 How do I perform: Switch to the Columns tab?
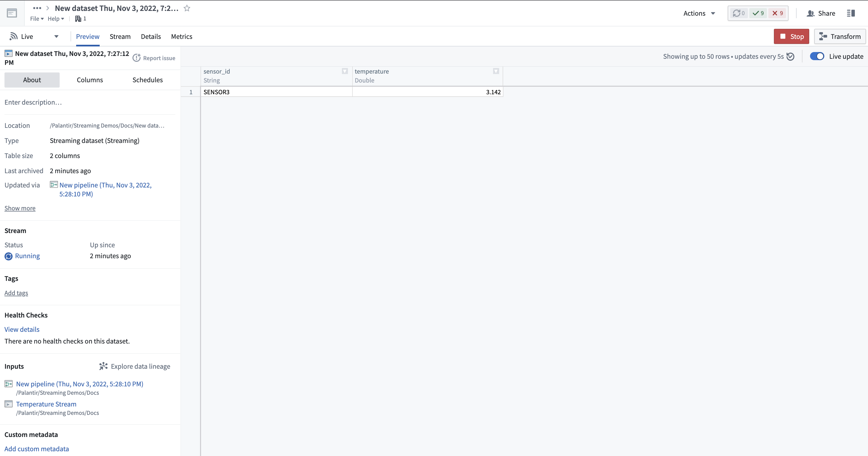(x=90, y=80)
